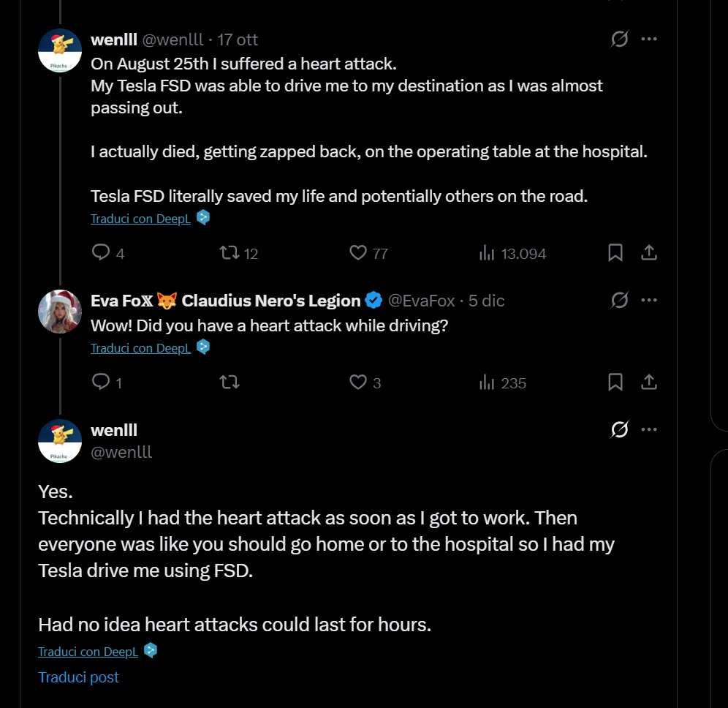Open Eva Fox's profile avatar
The height and width of the screenshot is (708, 728).
[x=59, y=312]
